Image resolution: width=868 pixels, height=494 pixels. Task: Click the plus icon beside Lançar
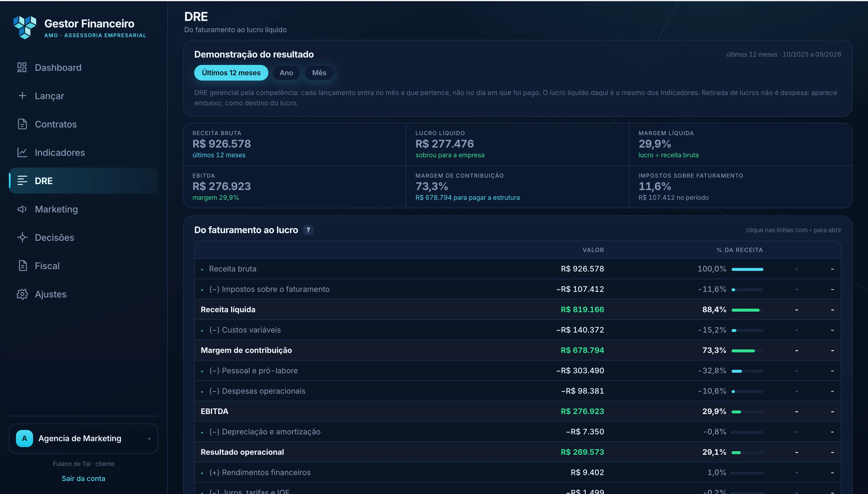point(22,96)
